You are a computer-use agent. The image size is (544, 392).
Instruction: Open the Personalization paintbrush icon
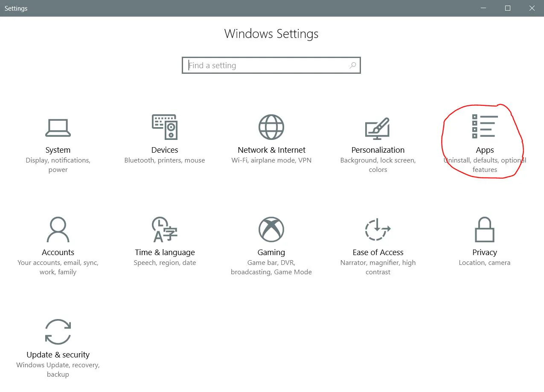(x=378, y=128)
